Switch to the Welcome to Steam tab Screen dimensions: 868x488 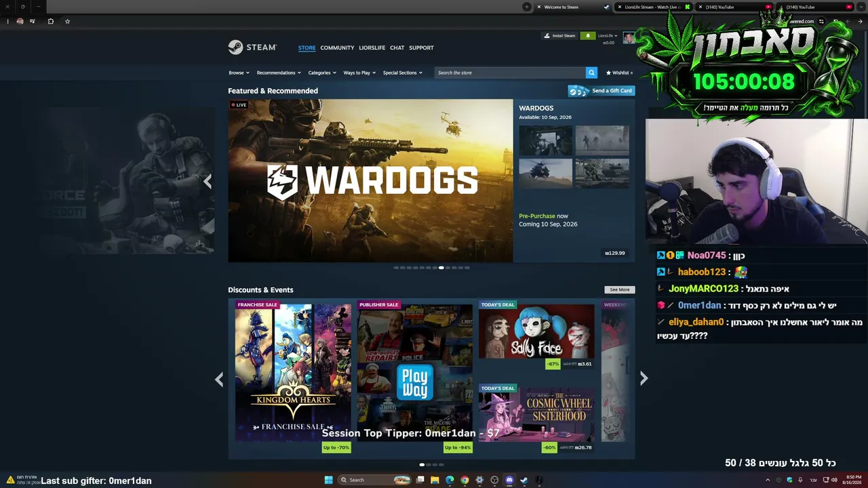tap(573, 7)
